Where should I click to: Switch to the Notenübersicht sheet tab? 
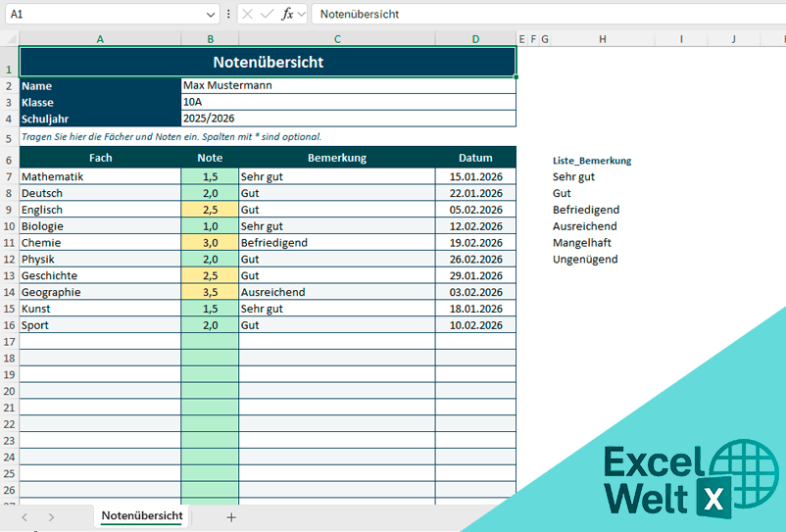[142, 516]
